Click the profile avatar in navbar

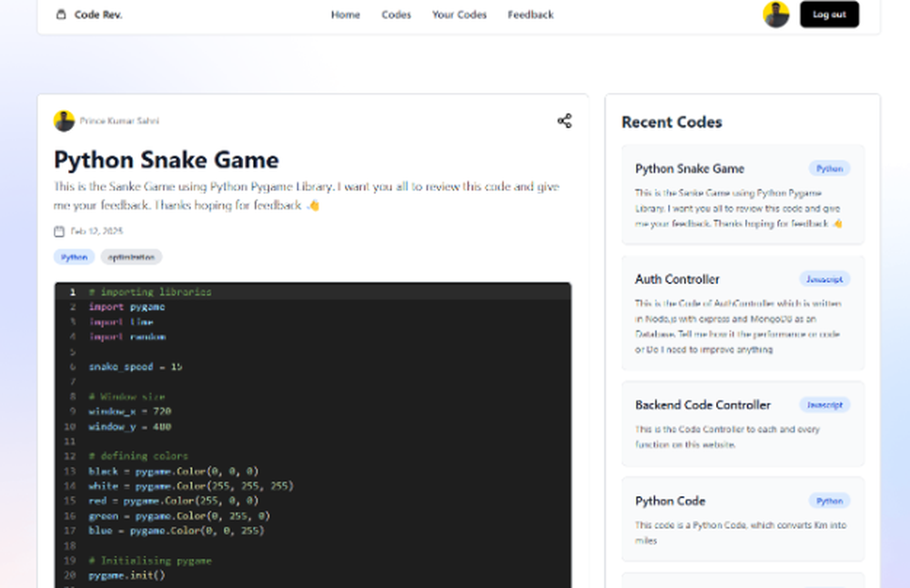click(776, 15)
